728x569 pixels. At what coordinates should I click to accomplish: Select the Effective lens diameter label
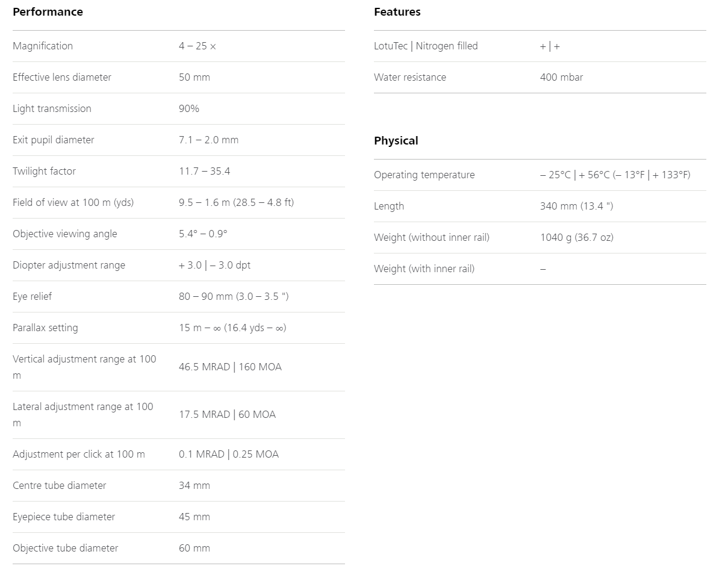[x=62, y=78]
